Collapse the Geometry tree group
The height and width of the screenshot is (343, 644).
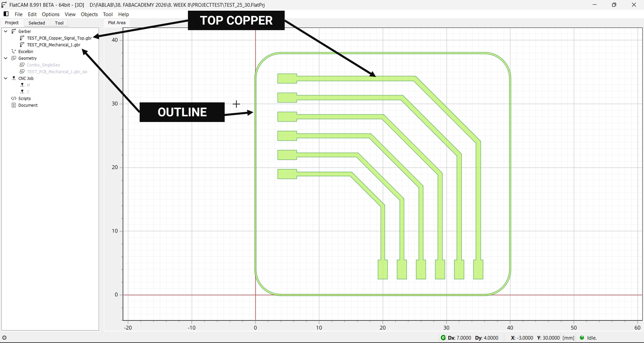[x=6, y=58]
